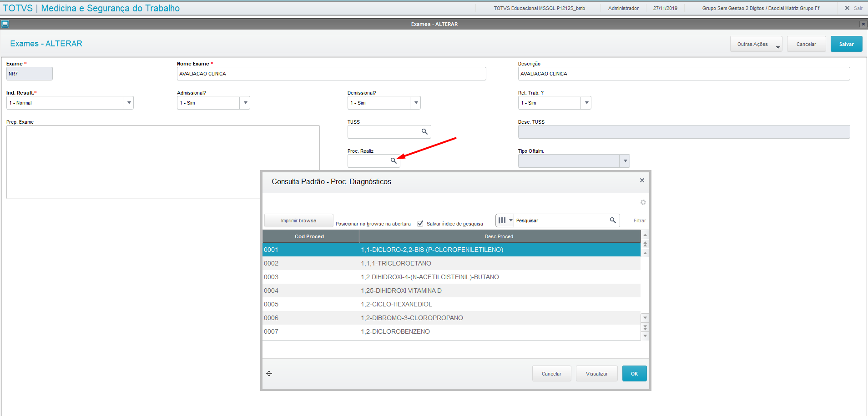
Task: Click the Sair X icon at top right
Action: coord(847,8)
